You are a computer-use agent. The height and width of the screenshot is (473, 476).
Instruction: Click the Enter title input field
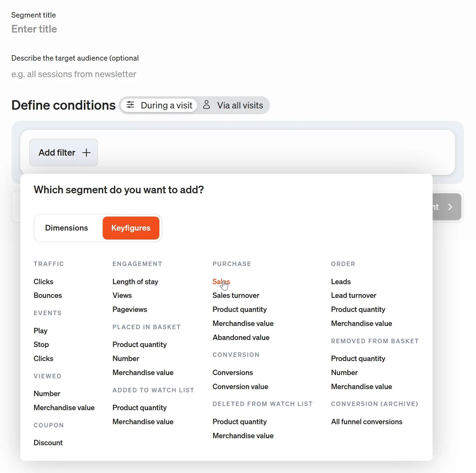coord(34,29)
